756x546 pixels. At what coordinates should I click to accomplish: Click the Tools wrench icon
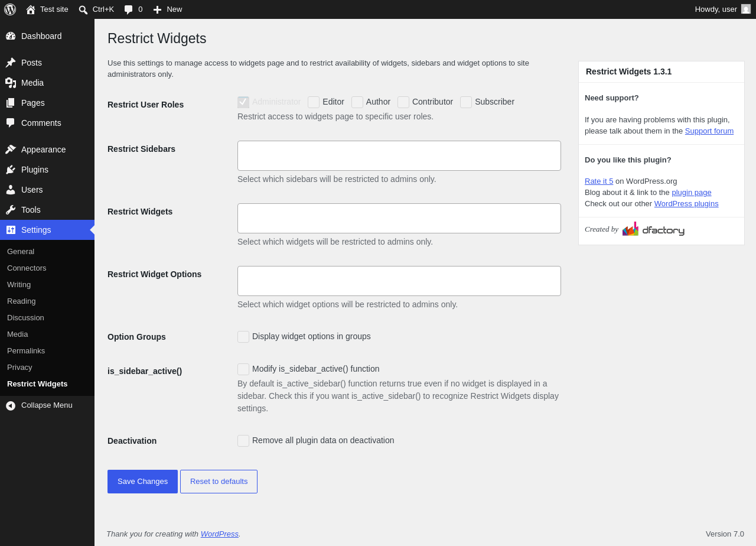(11, 210)
